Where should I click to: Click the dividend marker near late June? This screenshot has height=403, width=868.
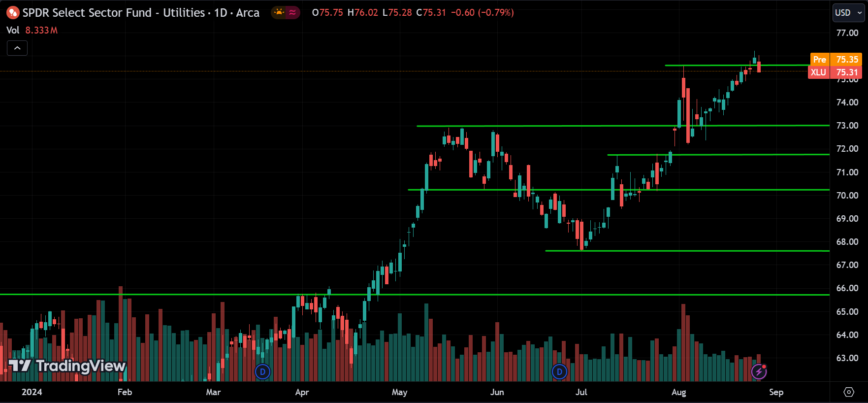pyautogui.click(x=559, y=371)
